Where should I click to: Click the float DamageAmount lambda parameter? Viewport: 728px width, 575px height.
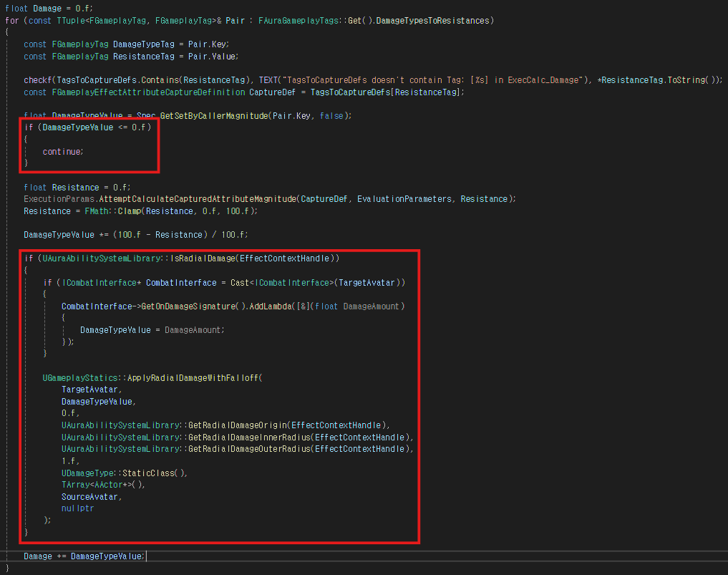(x=356, y=306)
